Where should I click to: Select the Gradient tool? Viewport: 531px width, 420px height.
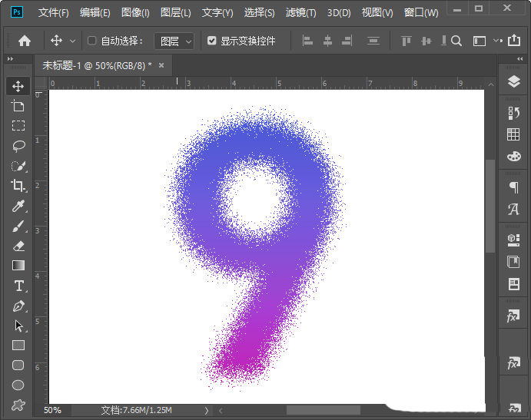[x=18, y=266]
